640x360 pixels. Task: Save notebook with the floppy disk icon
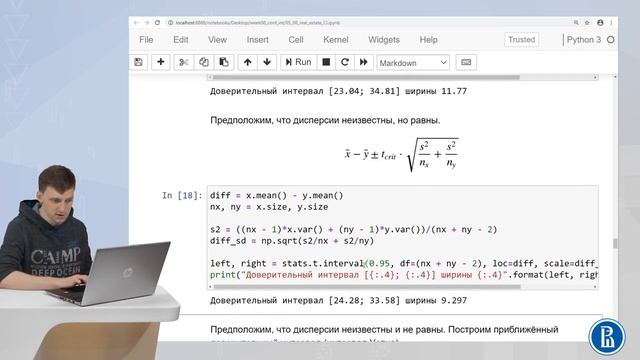coord(139,62)
